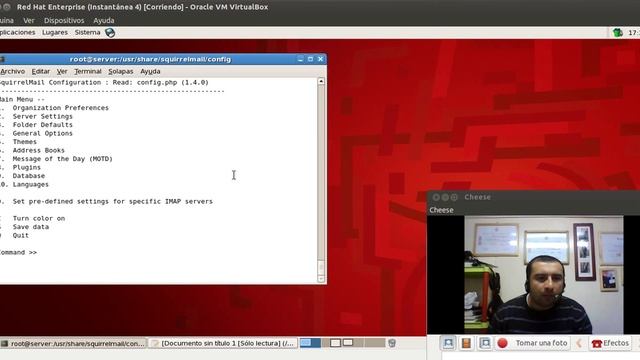640x360 pixels.
Task: Click 'Plugins' text in terminal
Action: [27, 167]
